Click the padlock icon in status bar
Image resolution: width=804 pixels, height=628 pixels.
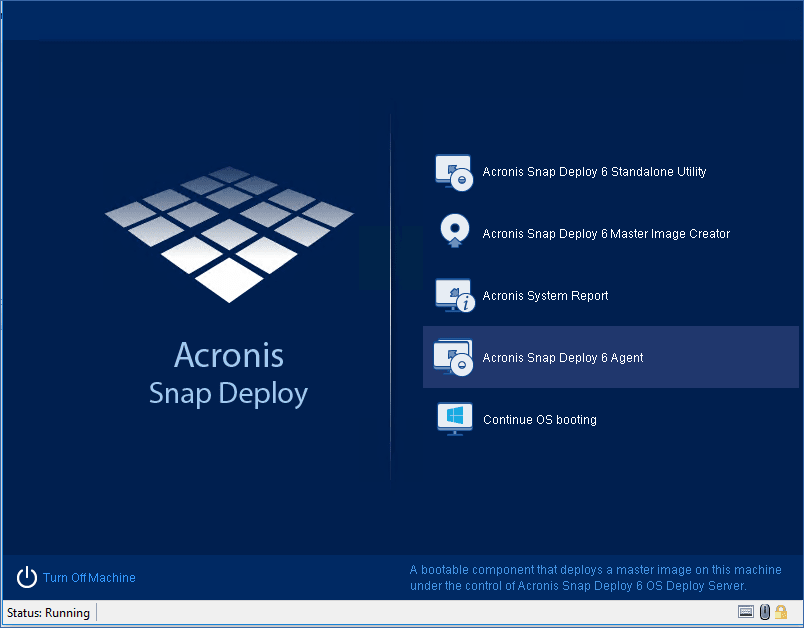(x=781, y=612)
